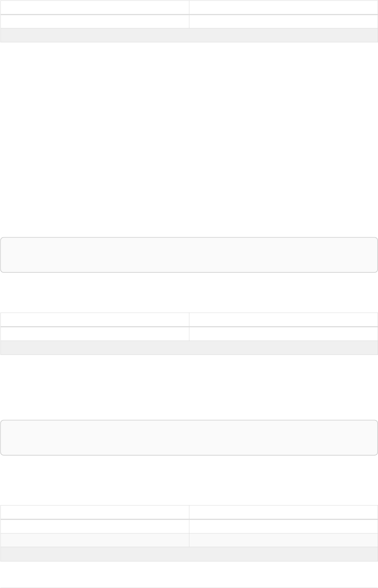Click the top table's left header cell
Viewport: 378px width, 588px height.
[94, 7]
